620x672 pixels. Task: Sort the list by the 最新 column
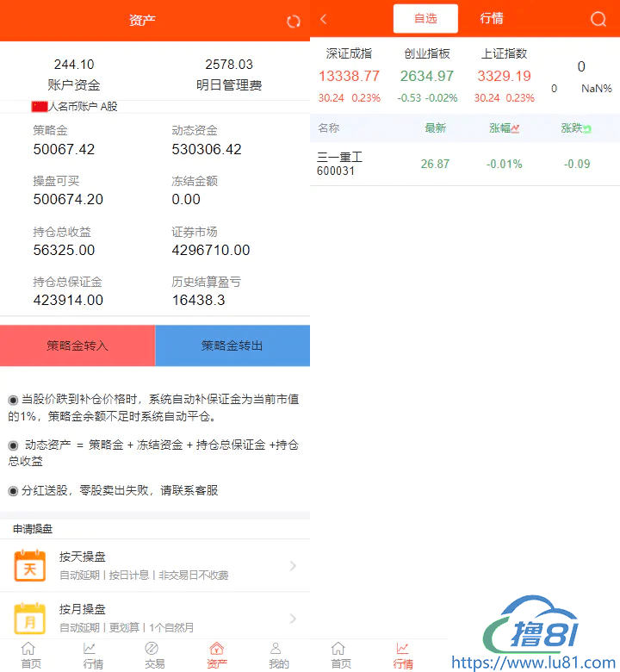435,128
